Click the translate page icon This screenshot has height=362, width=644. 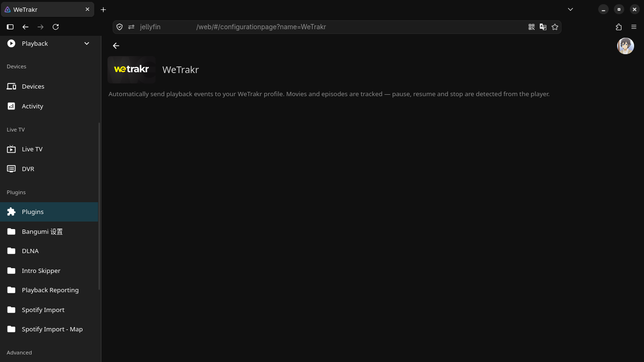(543, 27)
